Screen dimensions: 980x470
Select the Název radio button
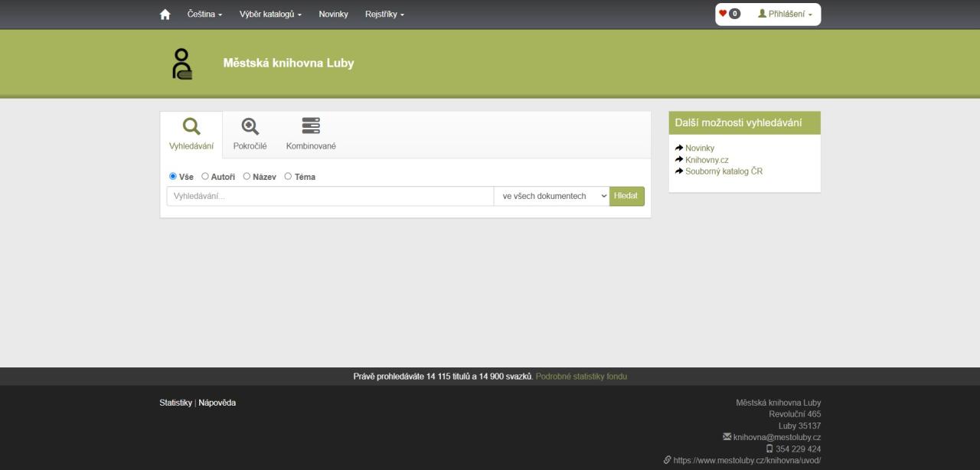coord(247,177)
